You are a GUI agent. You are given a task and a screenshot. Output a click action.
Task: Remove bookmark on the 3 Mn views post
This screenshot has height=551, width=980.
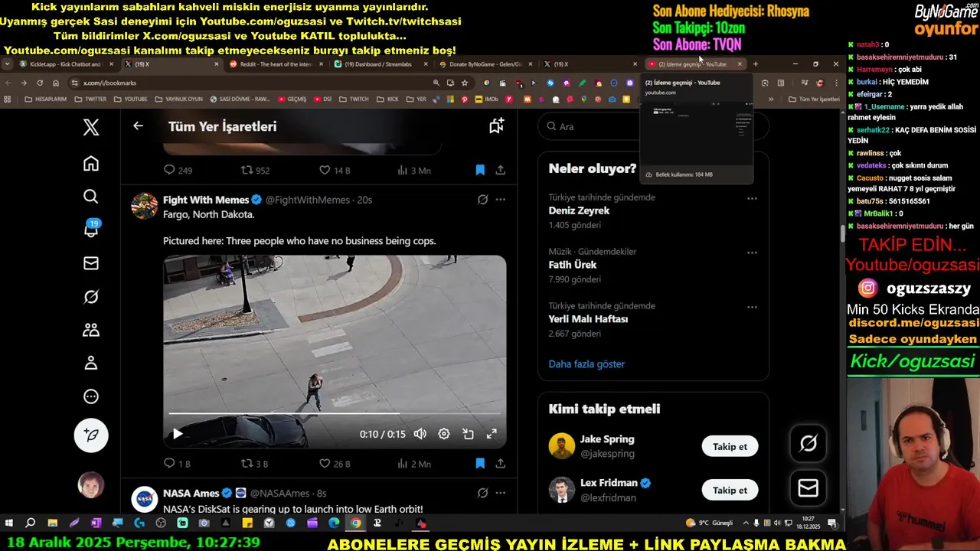(480, 171)
